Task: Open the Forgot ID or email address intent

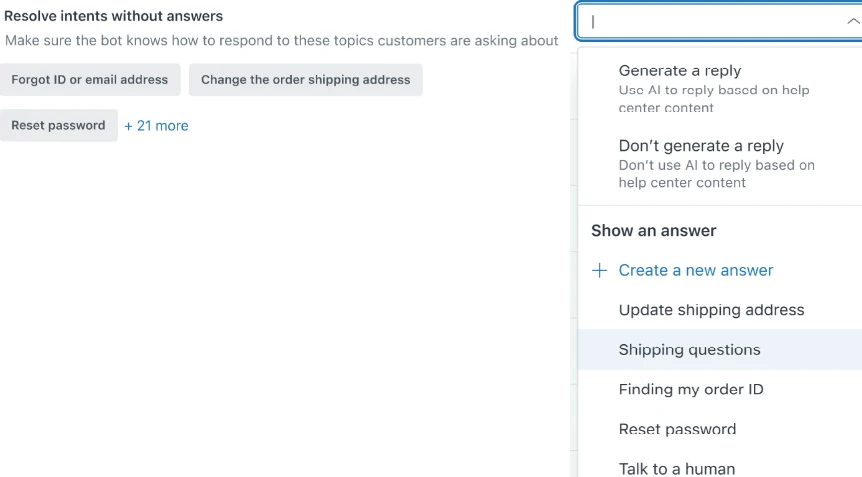Action: click(90, 80)
